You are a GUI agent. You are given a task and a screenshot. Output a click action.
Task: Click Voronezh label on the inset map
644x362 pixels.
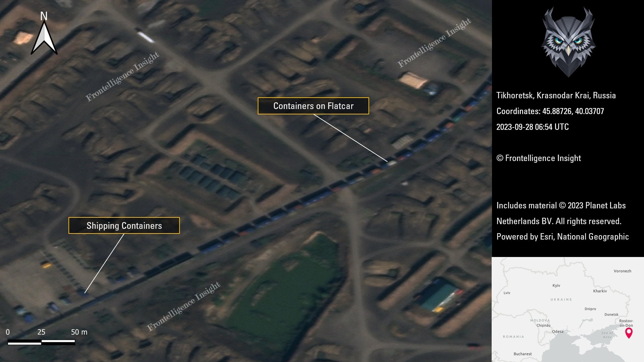click(622, 271)
